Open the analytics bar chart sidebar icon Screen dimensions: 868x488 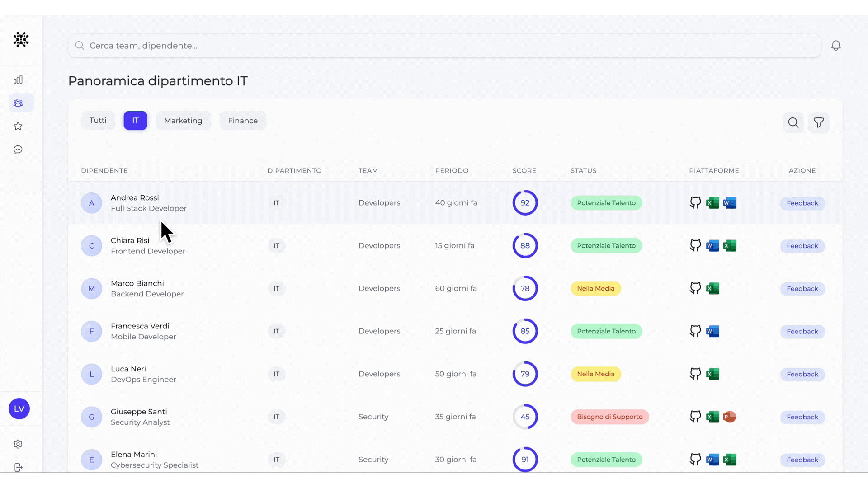point(18,80)
